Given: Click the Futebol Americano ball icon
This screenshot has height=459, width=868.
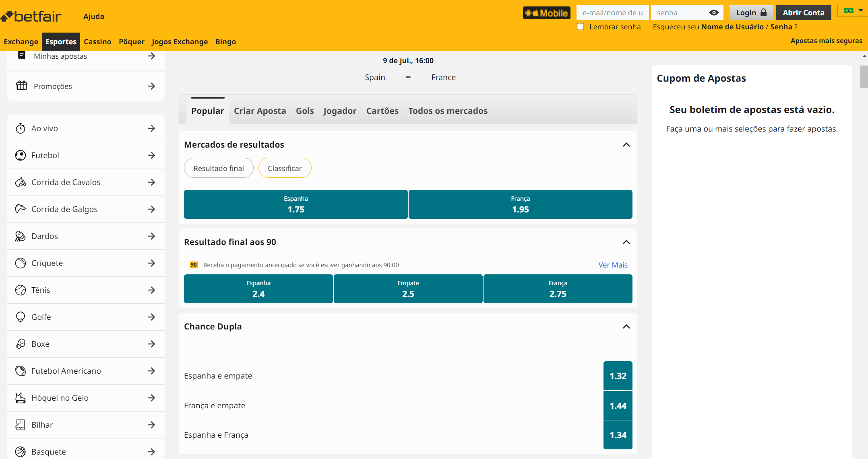Looking at the screenshot, I should pos(21,371).
